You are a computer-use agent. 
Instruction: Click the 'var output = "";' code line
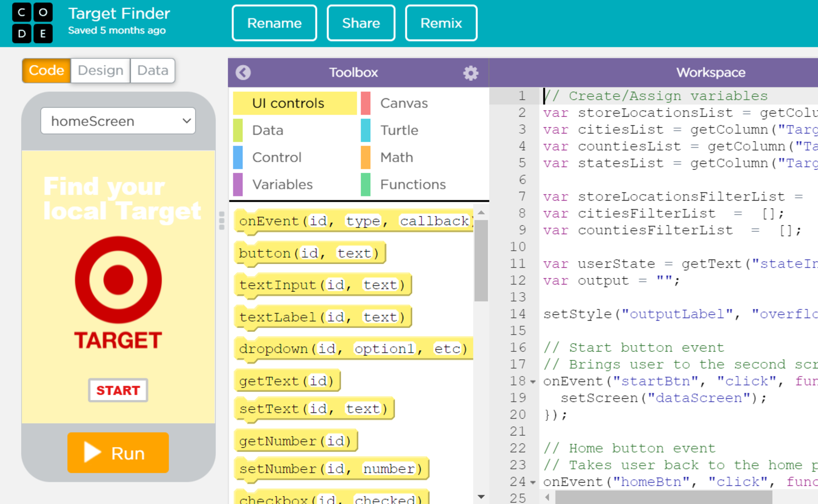point(611,281)
